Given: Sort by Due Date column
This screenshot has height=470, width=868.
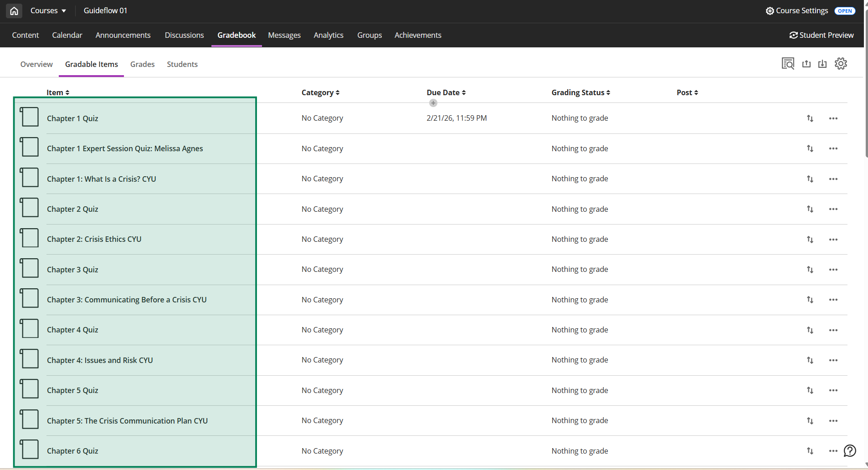Looking at the screenshot, I should coord(446,92).
